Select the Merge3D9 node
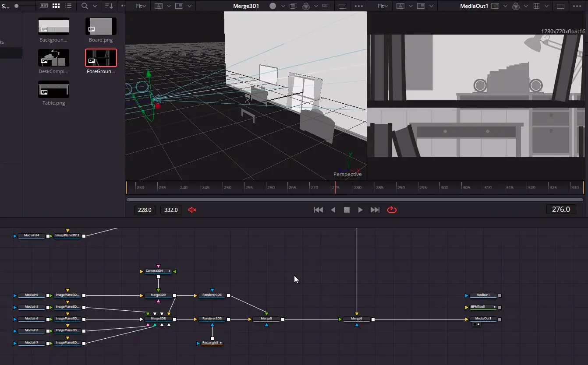 [x=158, y=295]
